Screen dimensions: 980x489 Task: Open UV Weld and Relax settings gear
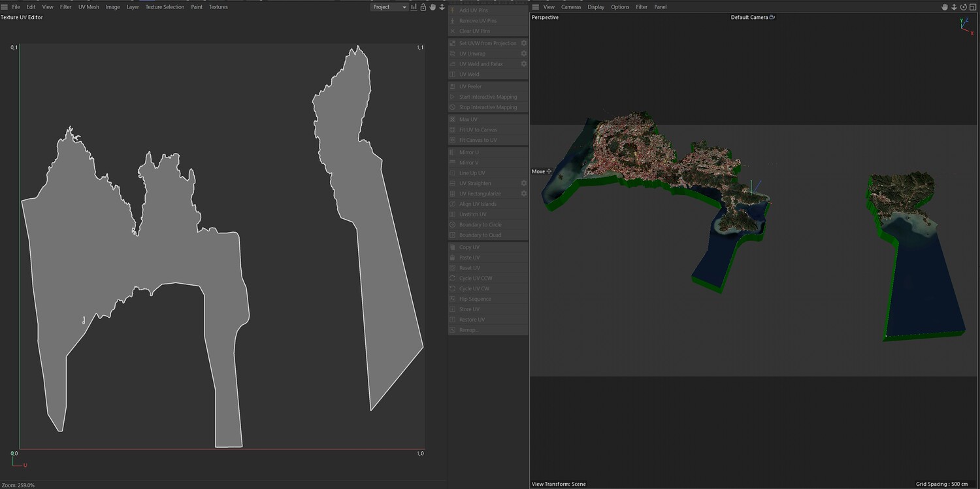point(523,64)
